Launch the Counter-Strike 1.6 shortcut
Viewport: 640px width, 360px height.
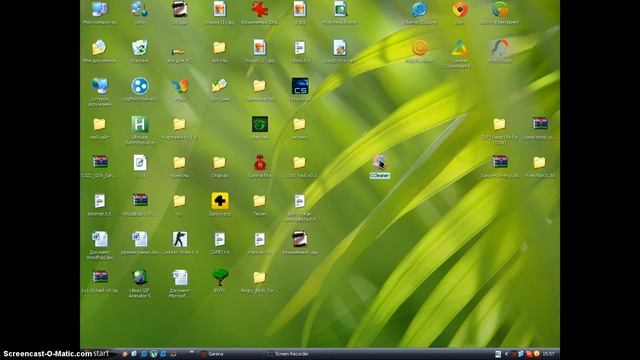coord(180,239)
